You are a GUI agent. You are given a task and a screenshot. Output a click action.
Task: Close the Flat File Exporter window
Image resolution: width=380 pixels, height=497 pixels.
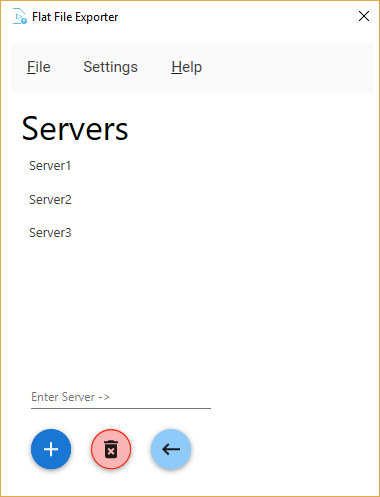(364, 16)
